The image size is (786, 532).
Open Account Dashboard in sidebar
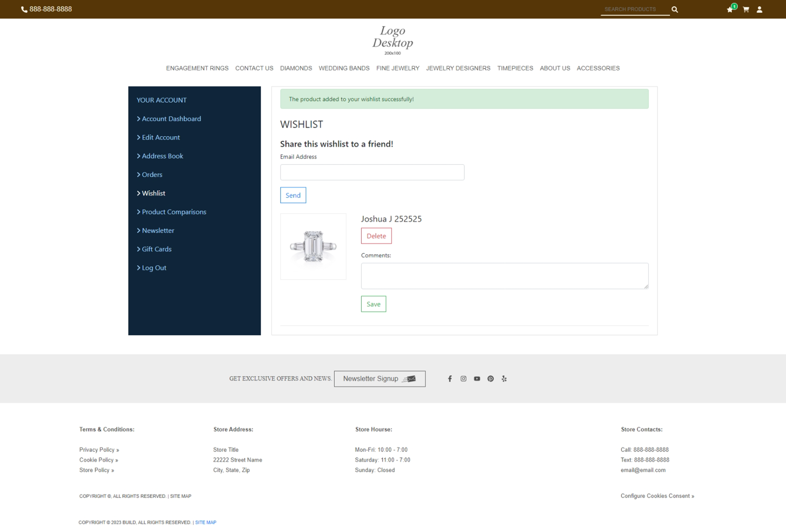(171, 119)
